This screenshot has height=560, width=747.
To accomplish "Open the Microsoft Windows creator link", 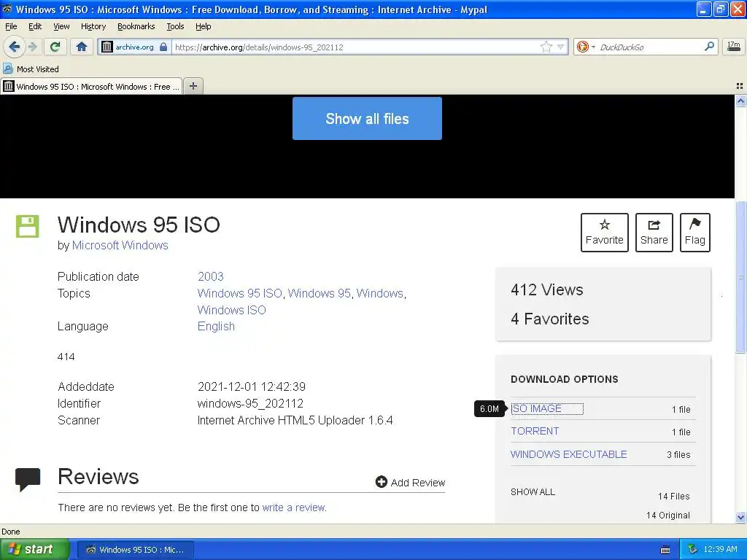I will [120, 245].
